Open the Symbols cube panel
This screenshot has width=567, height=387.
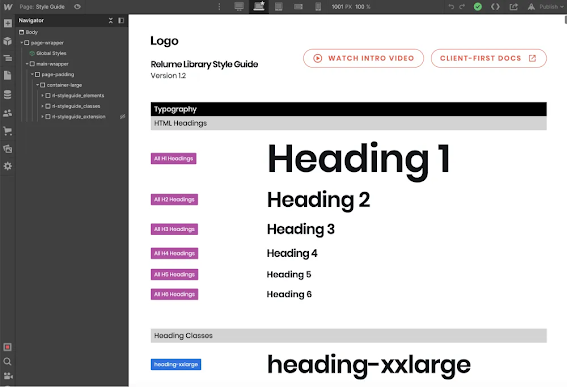[x=8, y=41]
